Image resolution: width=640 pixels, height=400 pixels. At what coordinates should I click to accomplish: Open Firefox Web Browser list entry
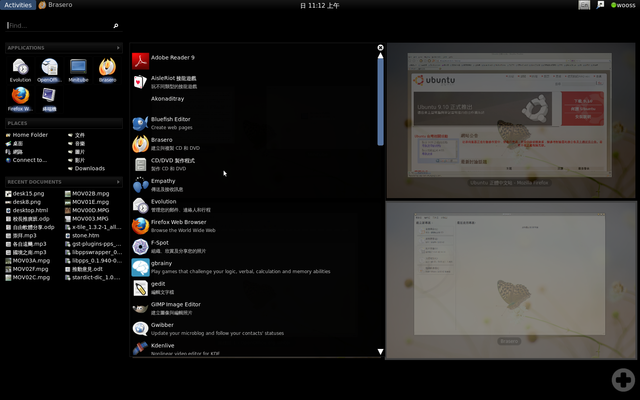[174, 226]
